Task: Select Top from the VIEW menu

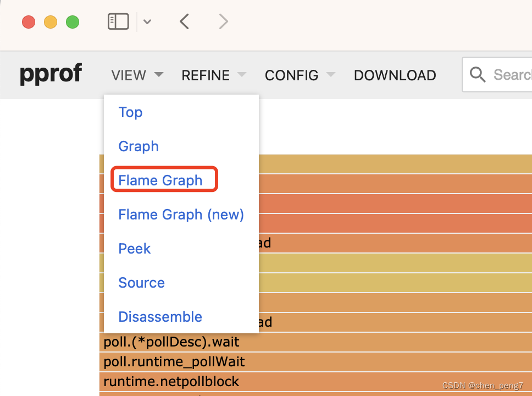Action: 130,112
